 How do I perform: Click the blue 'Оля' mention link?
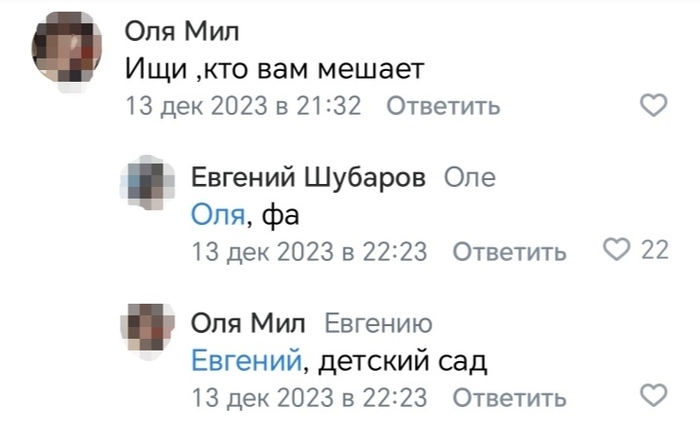pos(217,213)
